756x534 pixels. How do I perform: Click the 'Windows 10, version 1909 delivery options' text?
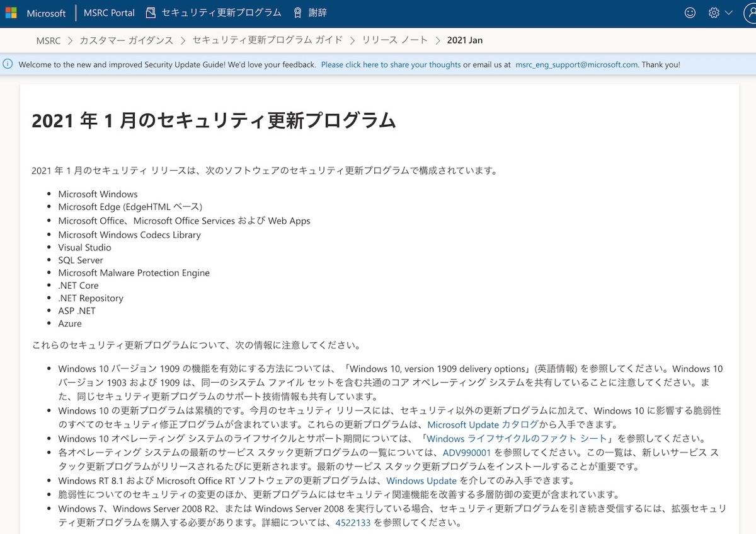[438, 369]
